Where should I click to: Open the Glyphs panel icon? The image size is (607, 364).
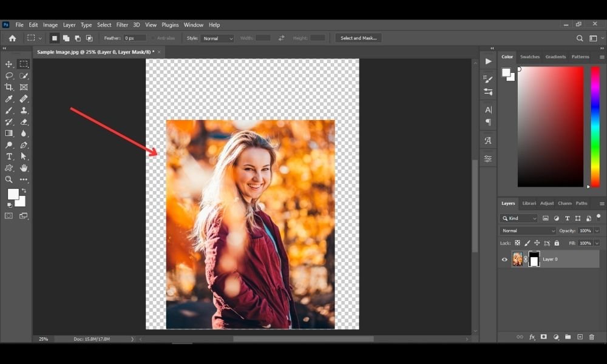coord(488,140)
